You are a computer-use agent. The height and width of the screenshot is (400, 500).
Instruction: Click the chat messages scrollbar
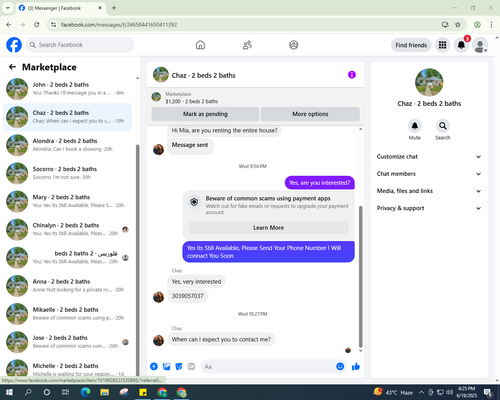360,276
